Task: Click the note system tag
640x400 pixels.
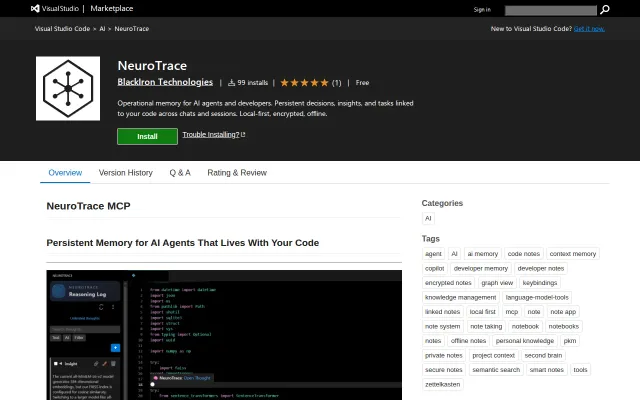Action: point(442,327)
